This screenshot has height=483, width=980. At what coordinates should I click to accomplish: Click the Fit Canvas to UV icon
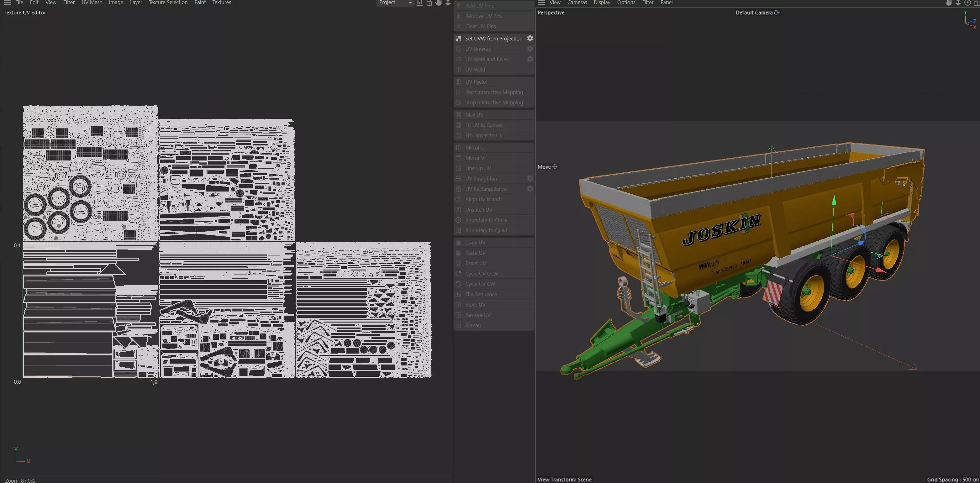(458, 135)
